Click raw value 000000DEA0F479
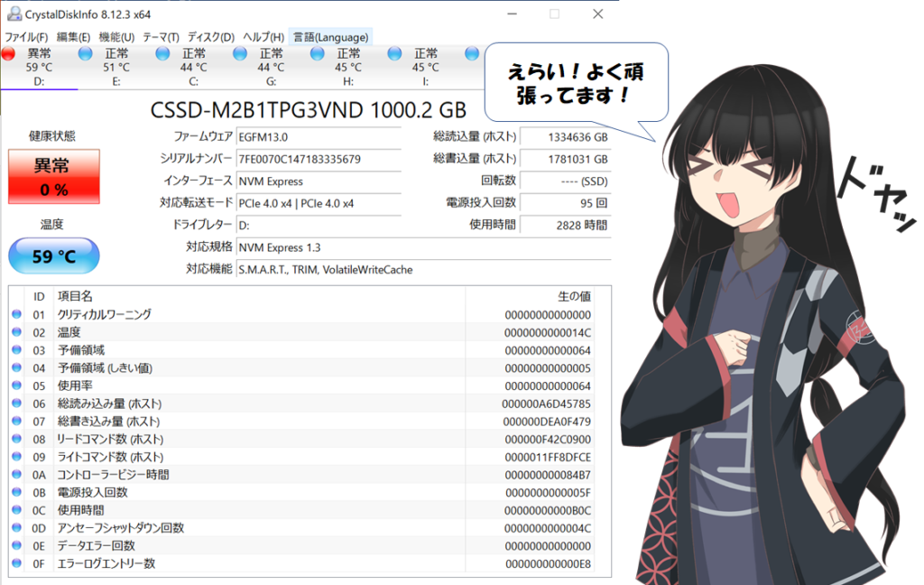Image resolution: width=924 pixels, height=585 pixels. coord(547,422)
